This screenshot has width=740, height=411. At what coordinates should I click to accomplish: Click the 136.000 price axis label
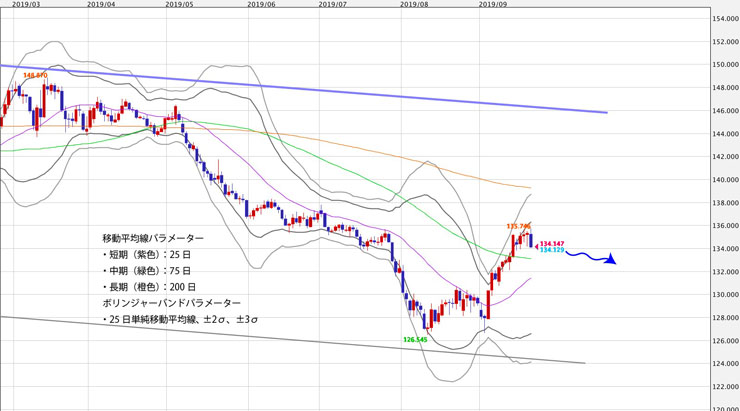click(x=726, y=226)
